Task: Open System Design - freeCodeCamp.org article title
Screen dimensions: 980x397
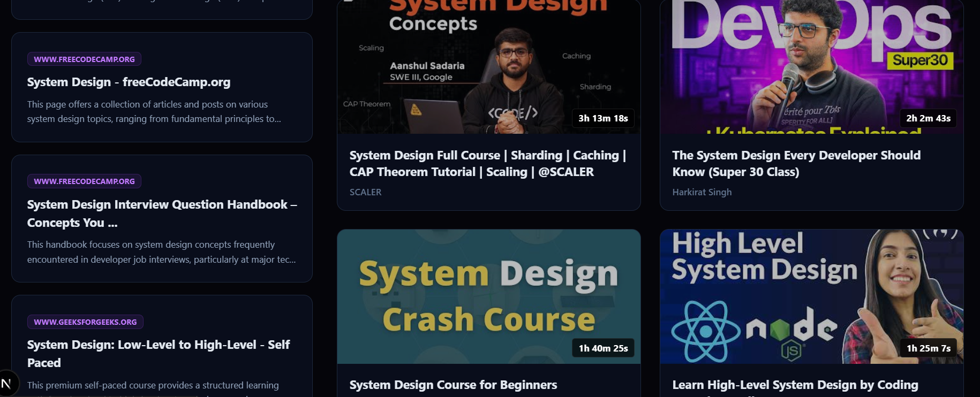Action: point(129,82)
